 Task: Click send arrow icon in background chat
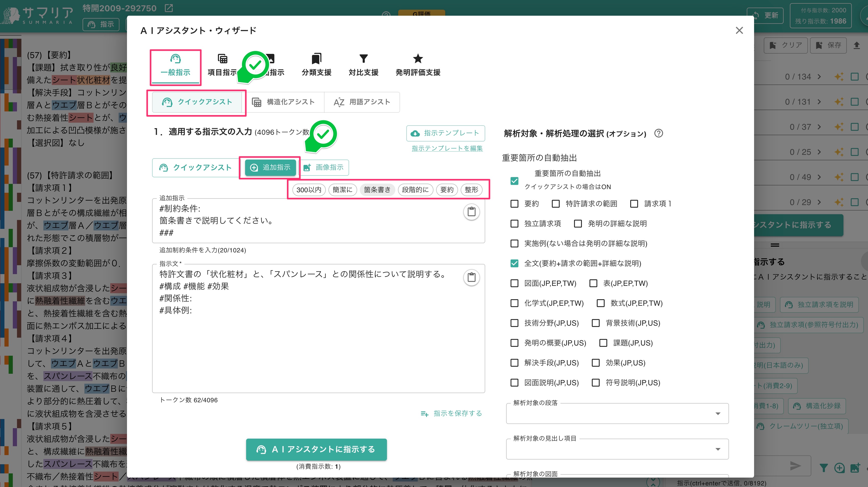point(795,466)
